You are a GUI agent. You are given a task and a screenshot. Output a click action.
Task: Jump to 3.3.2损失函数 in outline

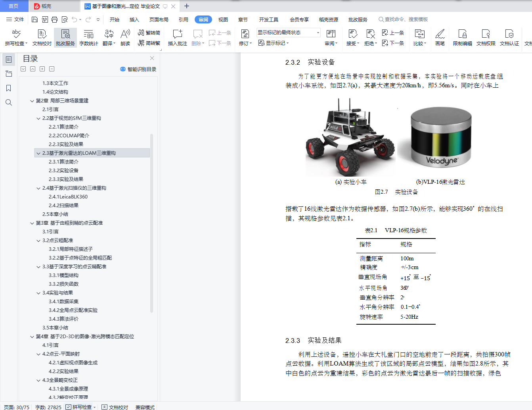click(x=63, y=284)
